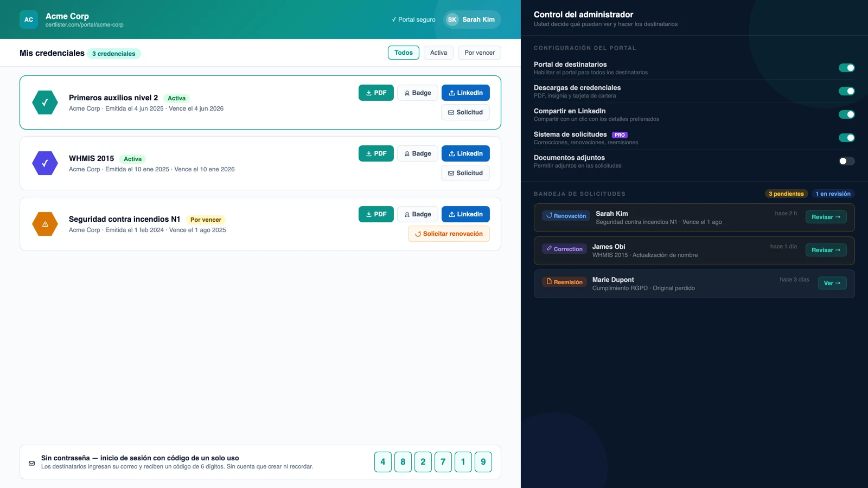
Task: Click the first code digit box 4
Action: point(383,462)
